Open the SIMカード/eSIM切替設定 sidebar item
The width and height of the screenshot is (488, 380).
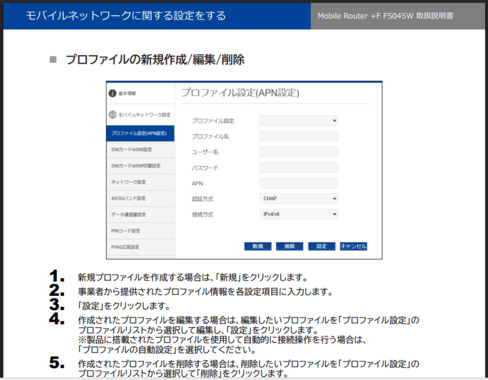click(140, 166)
